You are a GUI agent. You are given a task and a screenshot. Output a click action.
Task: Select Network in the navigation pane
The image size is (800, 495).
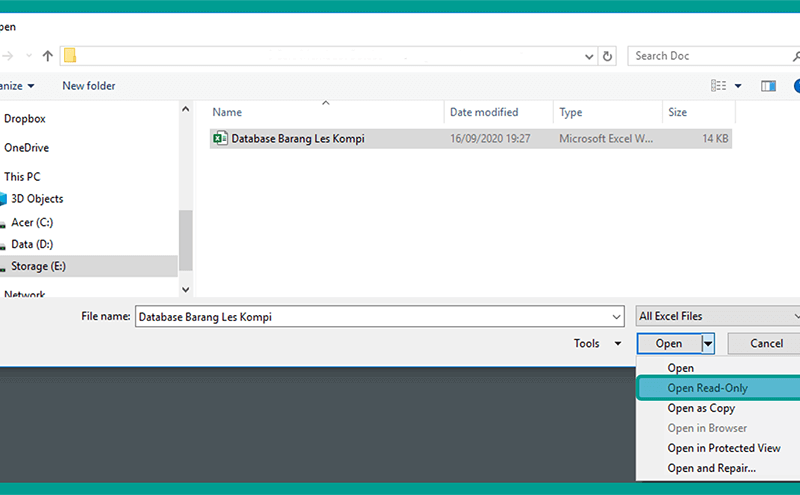[x=24, y=293]
